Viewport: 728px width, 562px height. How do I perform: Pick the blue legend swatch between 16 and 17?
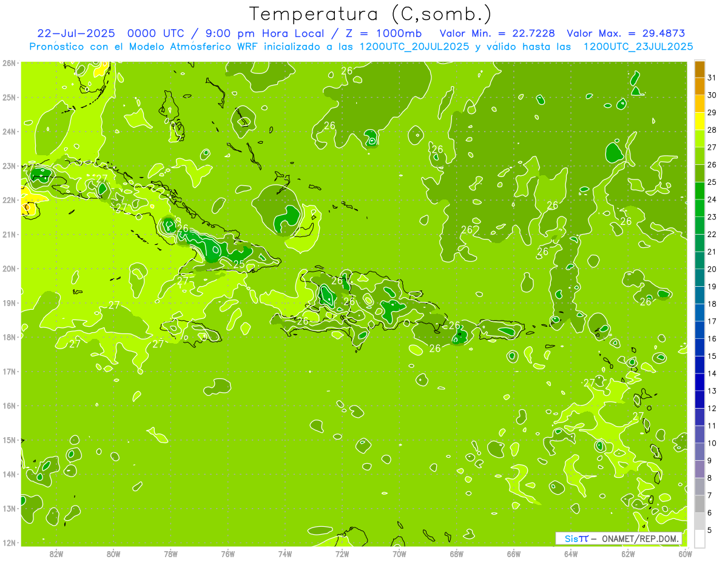coord(699,330)
